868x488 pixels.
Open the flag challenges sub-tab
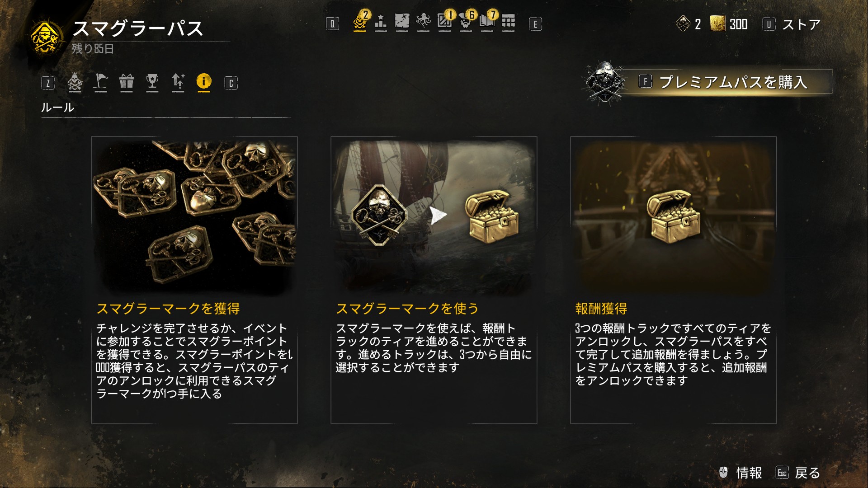point(100,82)
